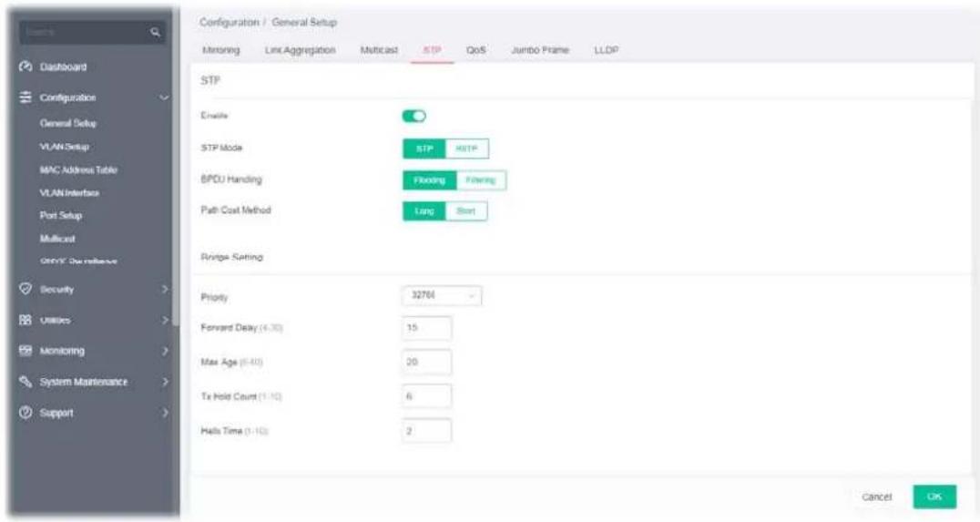Choose Flooding for BPDU Handling

point(429,180)
